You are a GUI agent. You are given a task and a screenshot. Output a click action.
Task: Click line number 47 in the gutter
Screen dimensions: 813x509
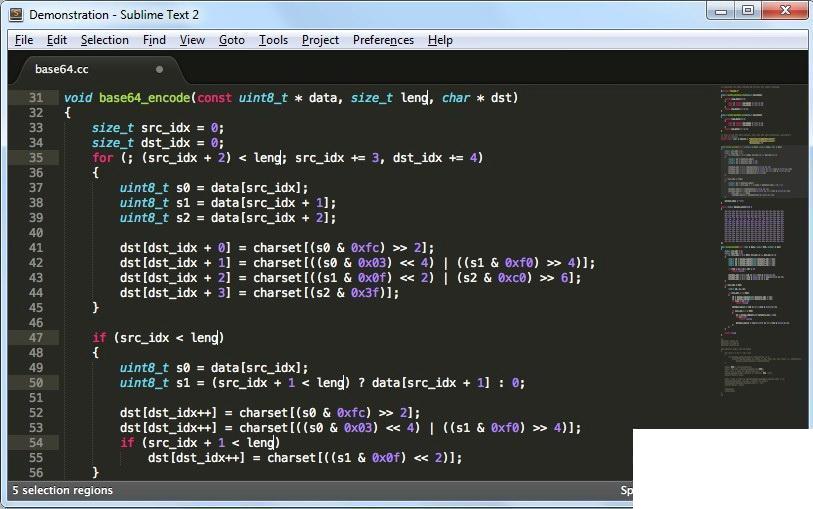point(36,337)
